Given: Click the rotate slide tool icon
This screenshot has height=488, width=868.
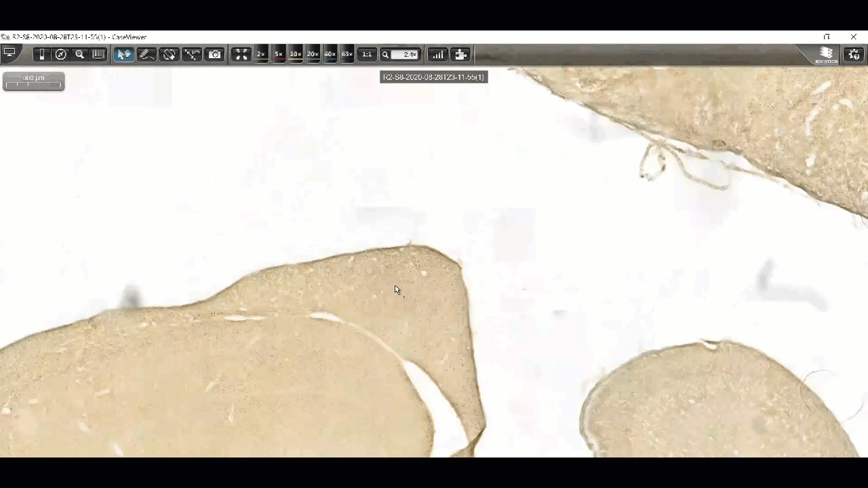Looking at the screenshot, I should point(170,54).
